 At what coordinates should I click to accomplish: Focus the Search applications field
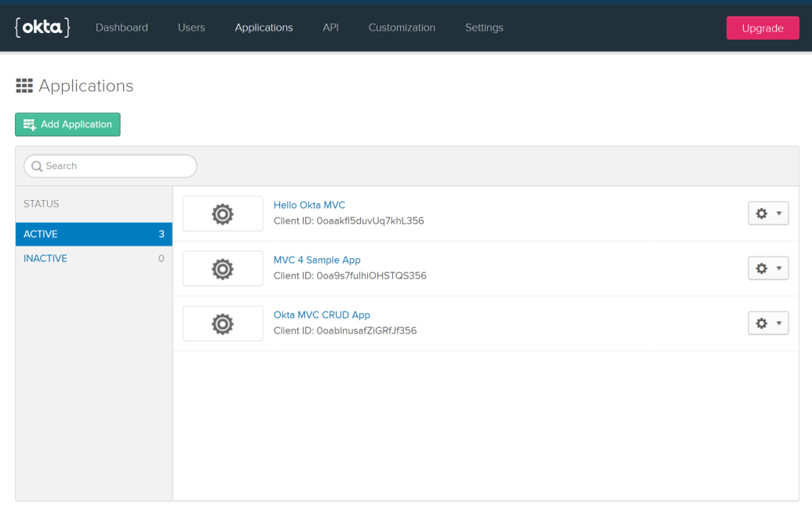(x=118, y=166)
